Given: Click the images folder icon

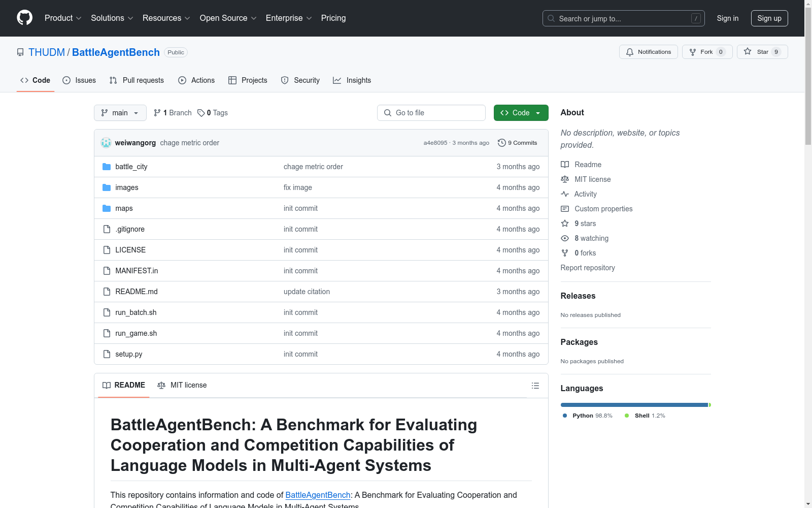Looking at the screenshot, I should click(x=107, y=187).
